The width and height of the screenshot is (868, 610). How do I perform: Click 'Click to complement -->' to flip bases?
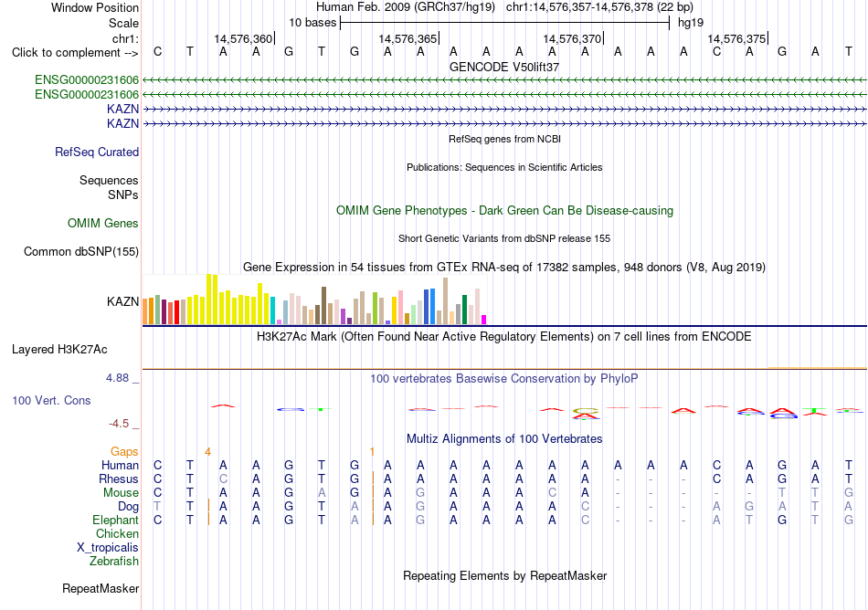pyautogui.click(x=75, y=53)
